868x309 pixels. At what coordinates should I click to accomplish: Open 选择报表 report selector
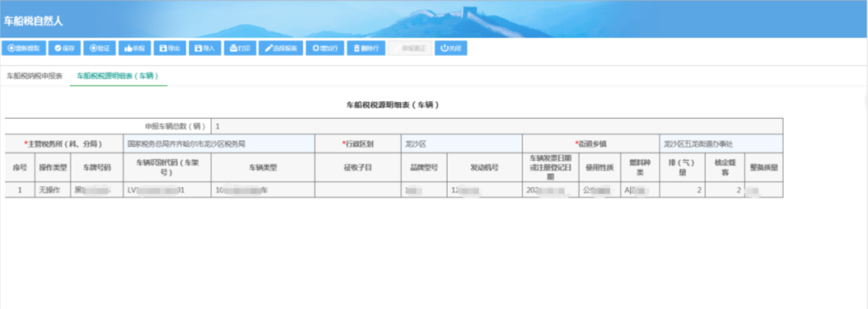point(280,48)
